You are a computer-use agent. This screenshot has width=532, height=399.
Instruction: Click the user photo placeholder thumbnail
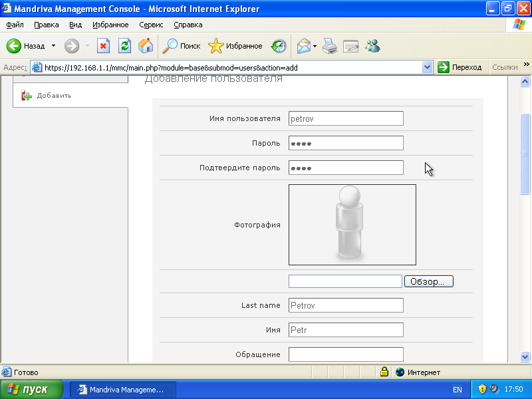pyautogui.click(x=352, y=225)
